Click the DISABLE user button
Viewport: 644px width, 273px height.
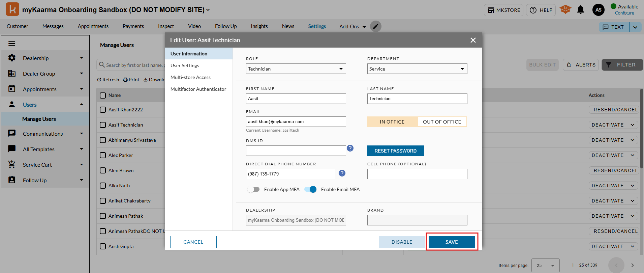402,242
